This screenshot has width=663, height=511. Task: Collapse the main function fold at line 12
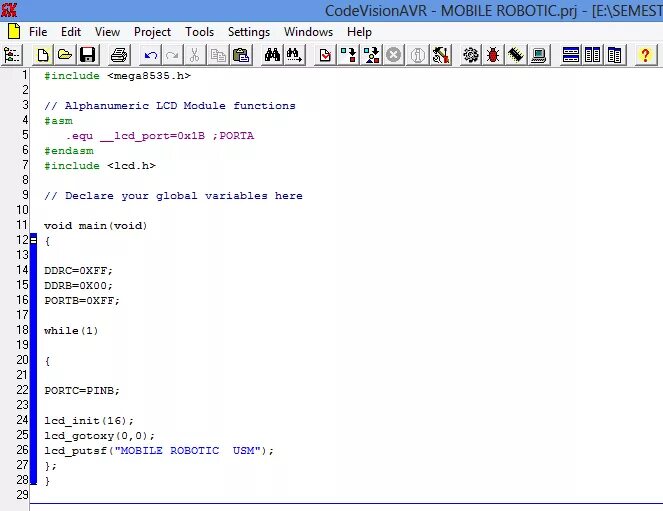pos(33,240)
